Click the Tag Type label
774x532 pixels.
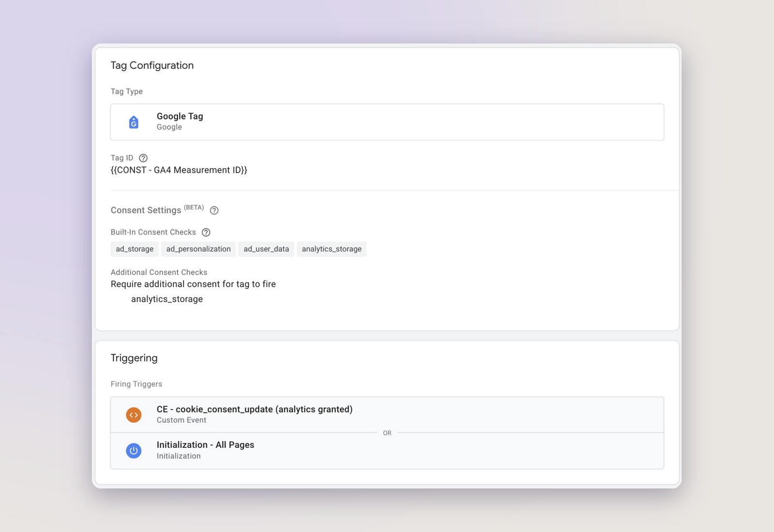pyautogui.click(x=127, y=91)
